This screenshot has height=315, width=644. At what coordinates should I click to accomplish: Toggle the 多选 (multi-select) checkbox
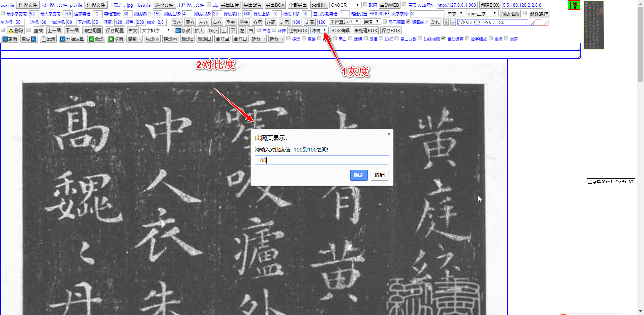[x=288, y=38]
